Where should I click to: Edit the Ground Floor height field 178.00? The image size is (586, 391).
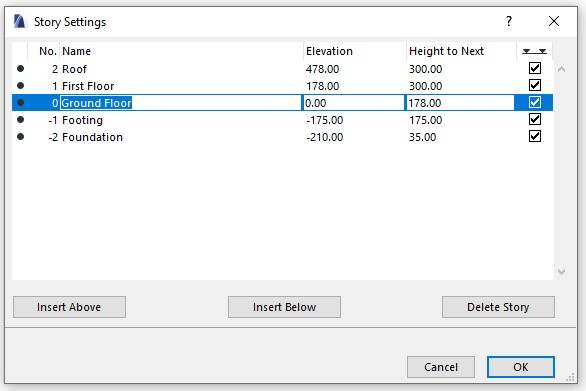(x=460, y=102)
